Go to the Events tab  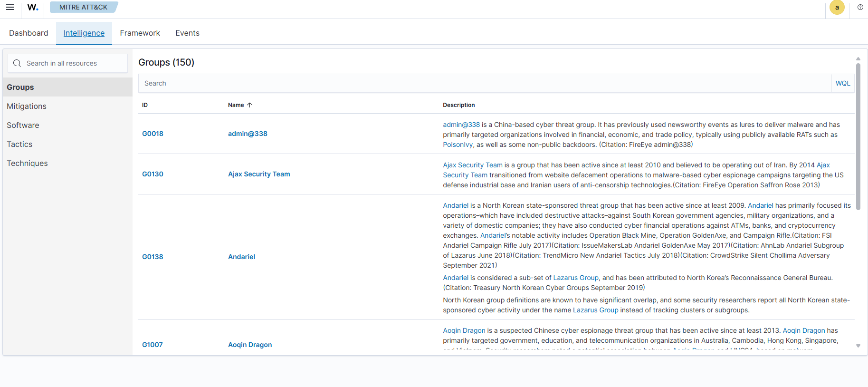pos(187,33)
